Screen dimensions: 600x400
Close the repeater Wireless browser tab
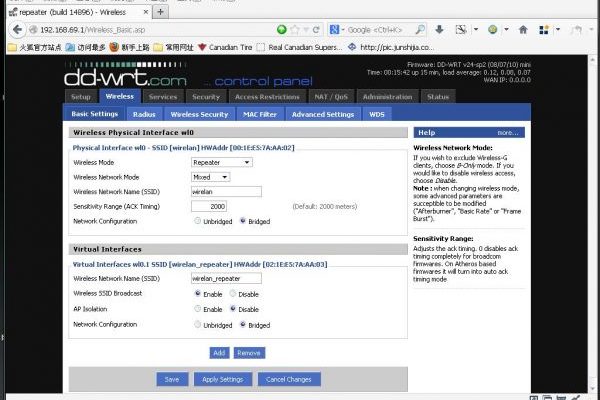(x=145, y=12)
